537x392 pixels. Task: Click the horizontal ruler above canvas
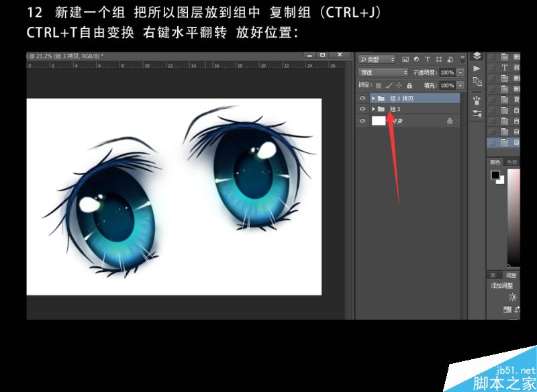click(185, 65)
